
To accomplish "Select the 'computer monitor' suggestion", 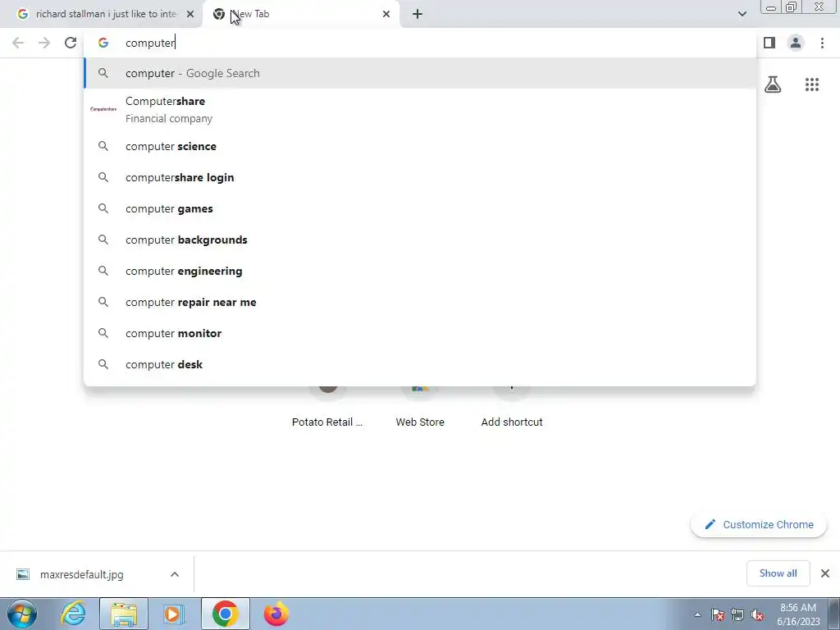I will (x=420, y=333).
